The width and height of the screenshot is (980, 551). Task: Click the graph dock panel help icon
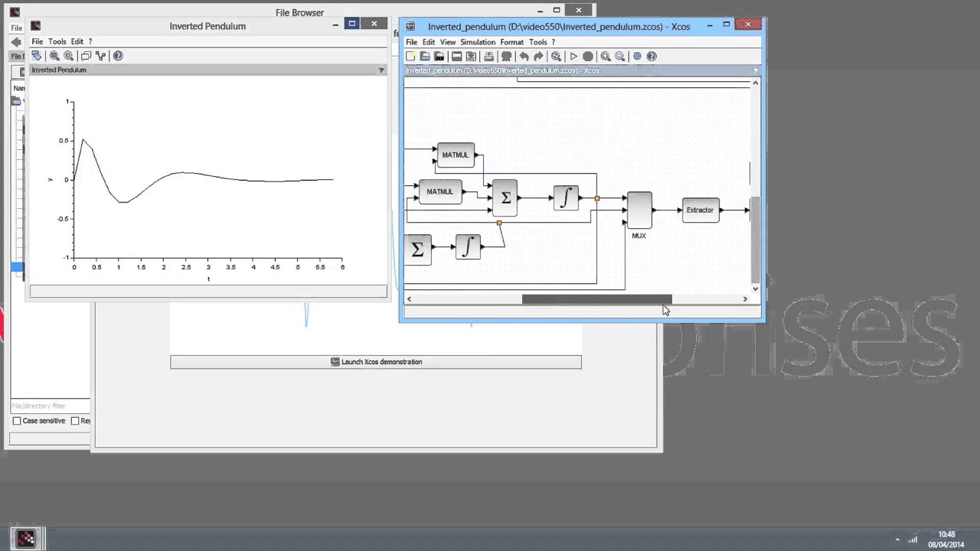(x=381, y=70)
